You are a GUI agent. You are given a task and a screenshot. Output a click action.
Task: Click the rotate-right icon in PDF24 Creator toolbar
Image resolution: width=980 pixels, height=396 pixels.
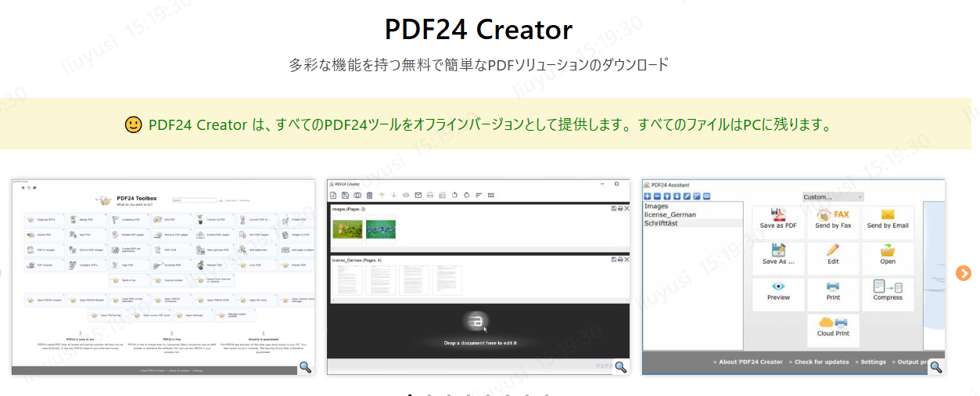pyautogui.click(x=466, y=196)
